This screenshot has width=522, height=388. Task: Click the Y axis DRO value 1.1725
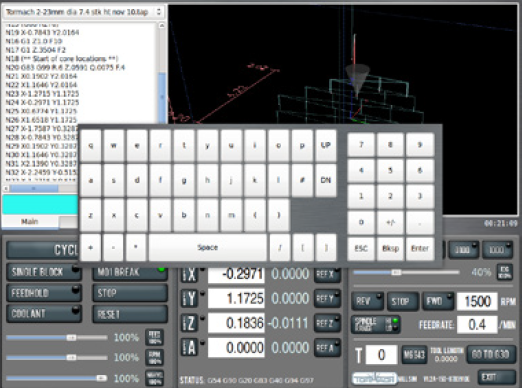click(236, 299)
